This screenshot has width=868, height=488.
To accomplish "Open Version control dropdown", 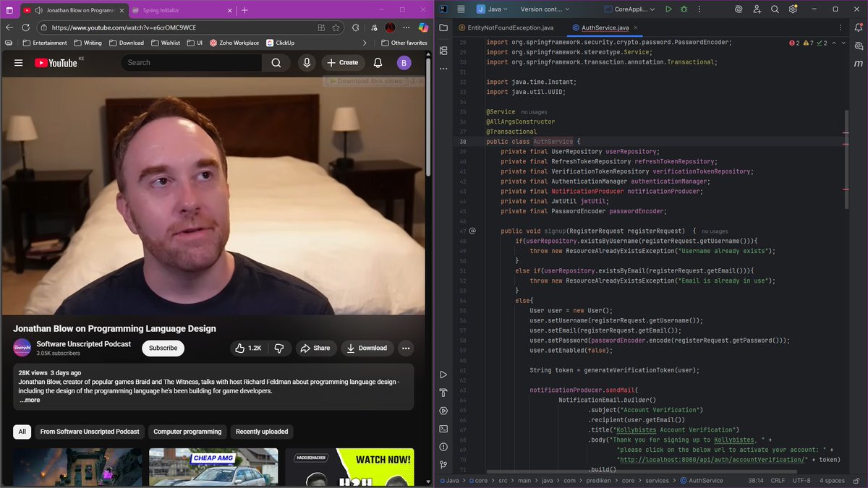I will tap(545, 9).
